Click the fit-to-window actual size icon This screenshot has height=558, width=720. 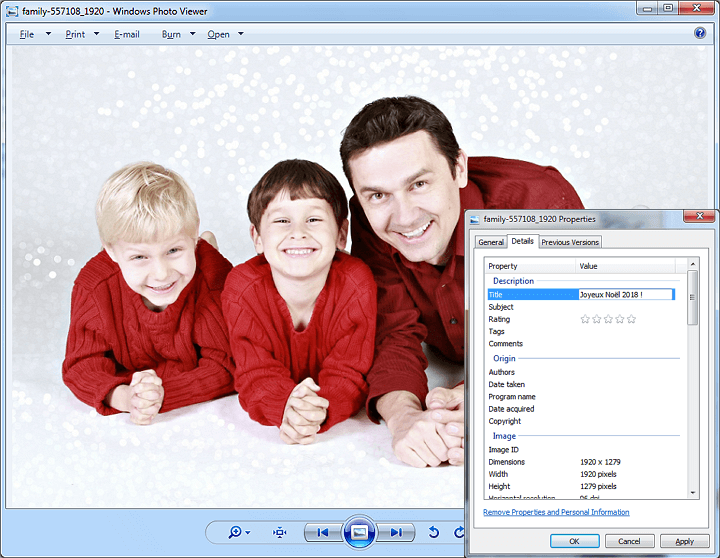280,532
